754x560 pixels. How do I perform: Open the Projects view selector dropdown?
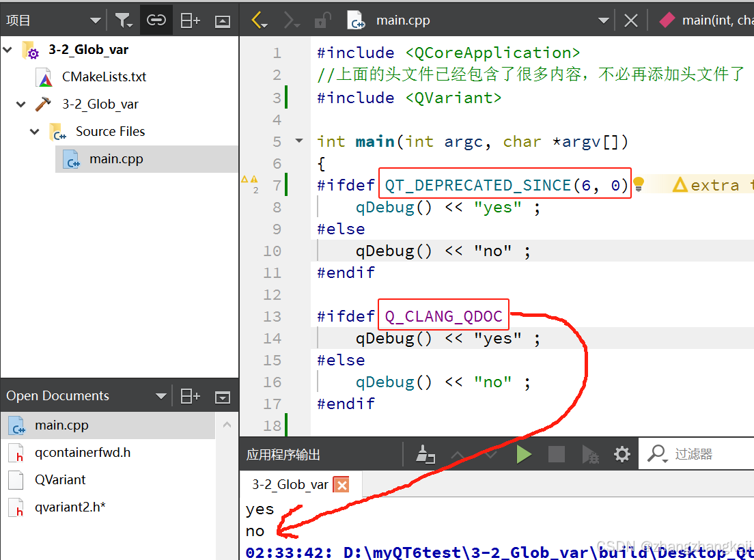(x=95, y=20)
